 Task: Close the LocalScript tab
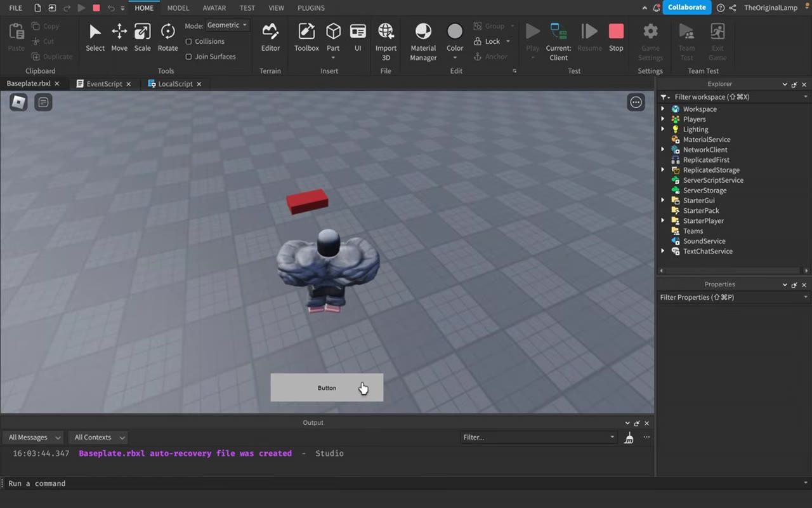[x=199, y=84]
